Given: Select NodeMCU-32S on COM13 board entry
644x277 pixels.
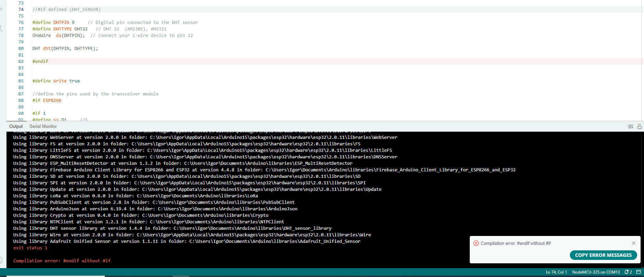Looking at the screenshot, I should click(x=596, y=272).
